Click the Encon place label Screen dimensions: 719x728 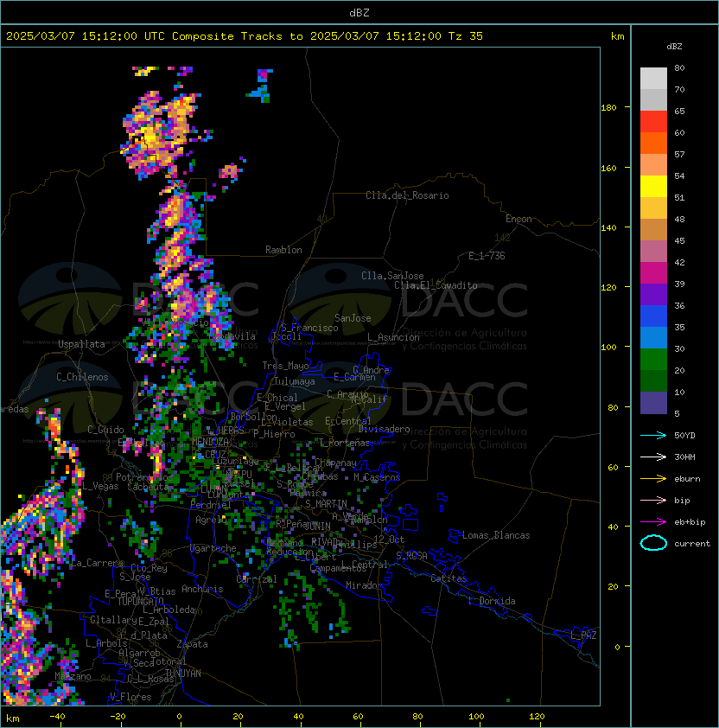click(519, 219)
